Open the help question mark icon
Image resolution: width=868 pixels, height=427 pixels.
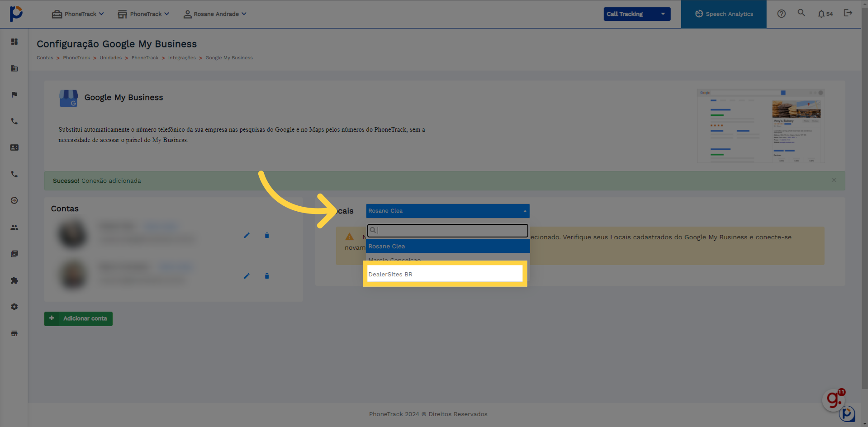[x=781, y=14]
